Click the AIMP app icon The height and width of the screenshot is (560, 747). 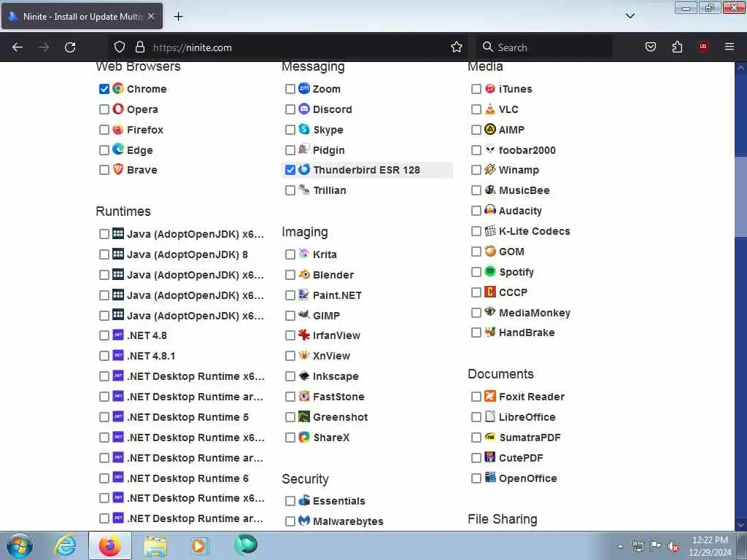[490, 129]
